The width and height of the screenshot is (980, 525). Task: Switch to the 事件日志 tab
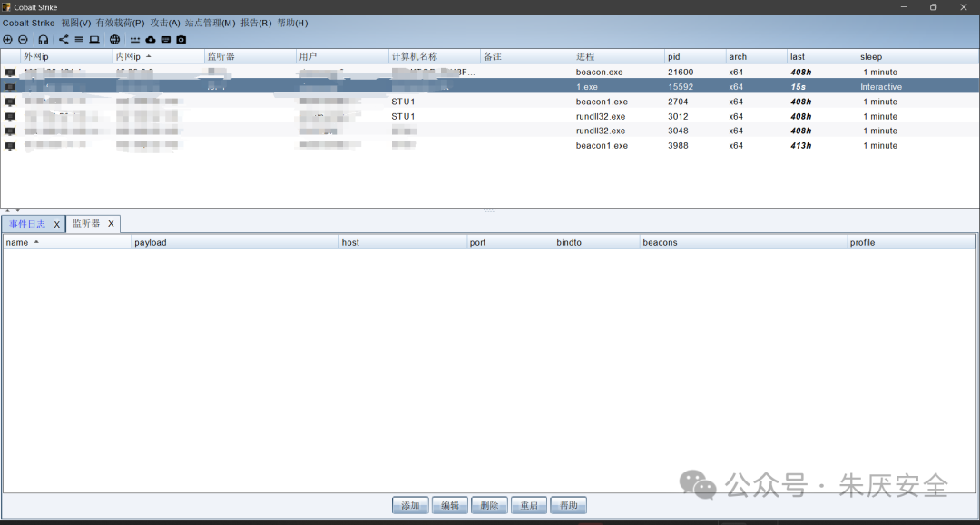coord(27,224)
